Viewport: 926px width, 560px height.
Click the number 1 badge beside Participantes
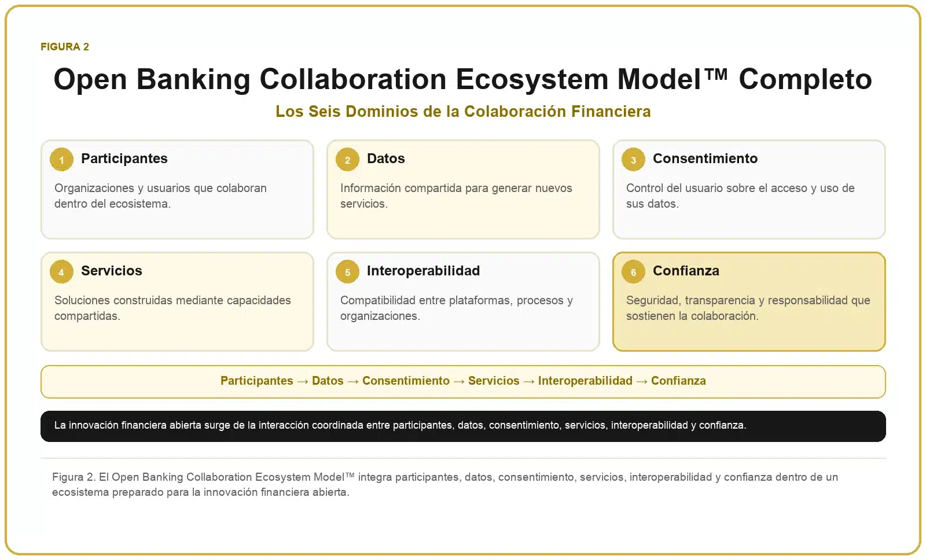(x=61, y=160)
